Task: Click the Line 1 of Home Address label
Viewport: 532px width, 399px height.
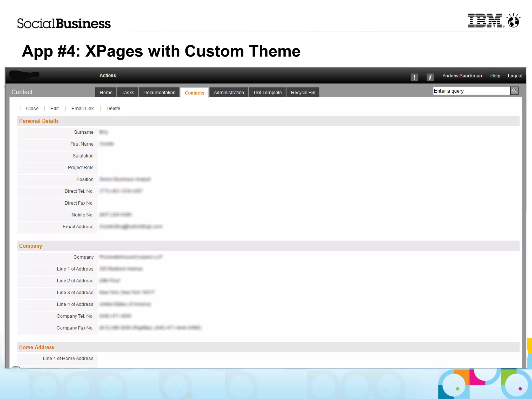Action: (x=68, y=359)
